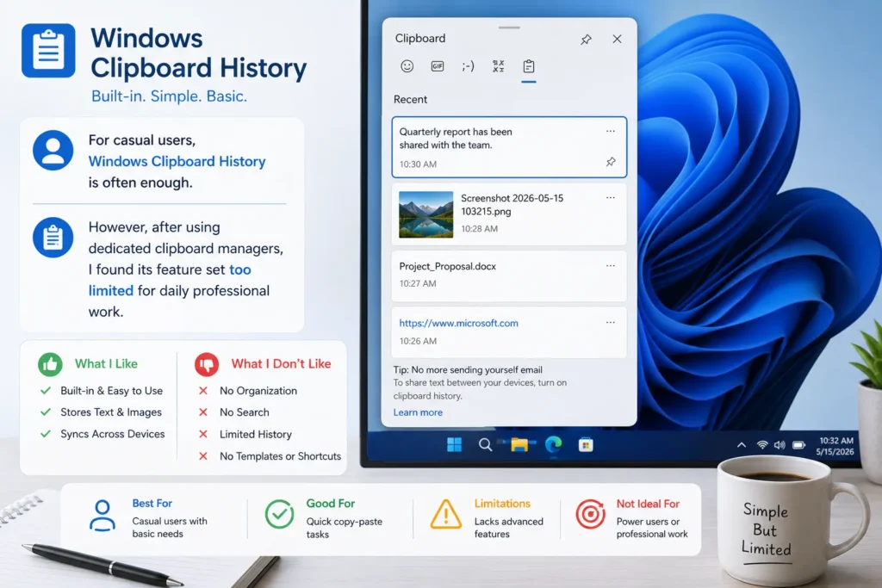Click the green thumbs-up icon

click(50, 364)
